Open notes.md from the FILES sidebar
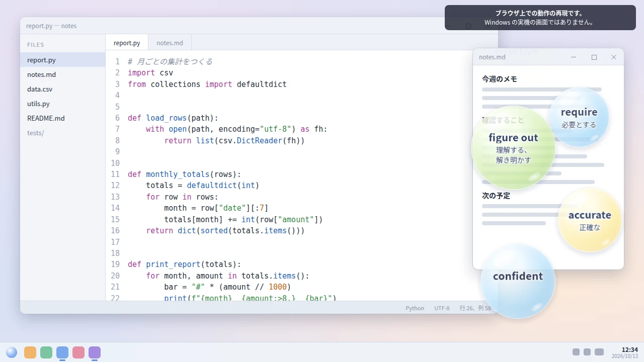The width and height of the screenshot is (644, 362). [x=63, y=74]
